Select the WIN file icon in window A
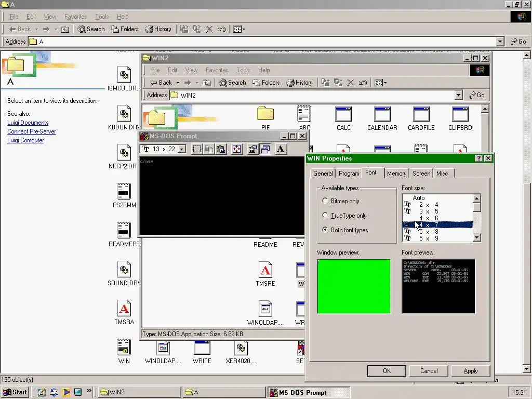532x399 pixels. 124,352
